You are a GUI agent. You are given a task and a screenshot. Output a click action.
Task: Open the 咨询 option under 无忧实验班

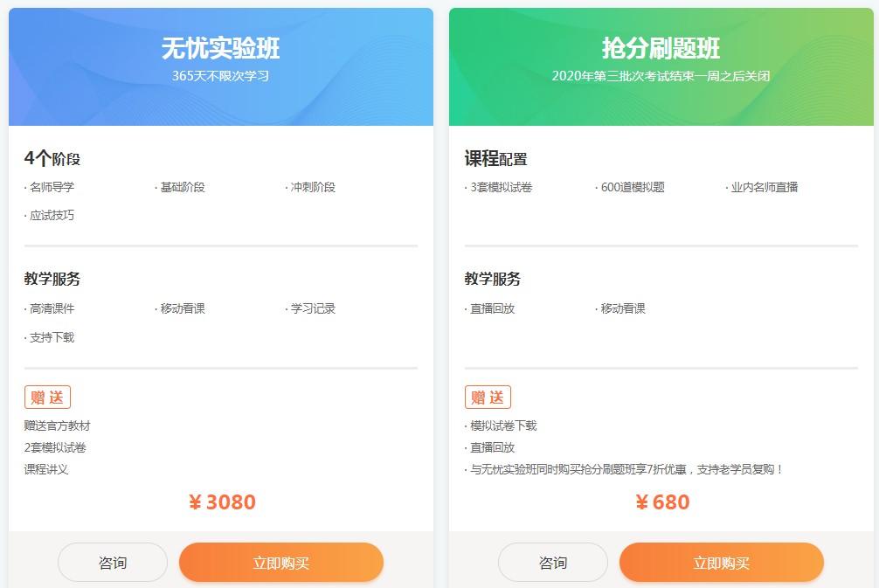coord(112,562)
